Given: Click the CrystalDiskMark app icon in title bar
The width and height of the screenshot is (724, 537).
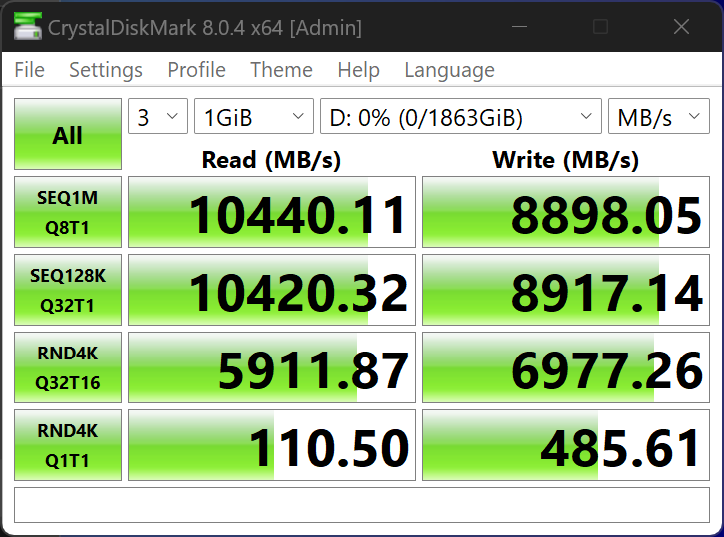Looking at the screenshot, I should click(27, 26).
